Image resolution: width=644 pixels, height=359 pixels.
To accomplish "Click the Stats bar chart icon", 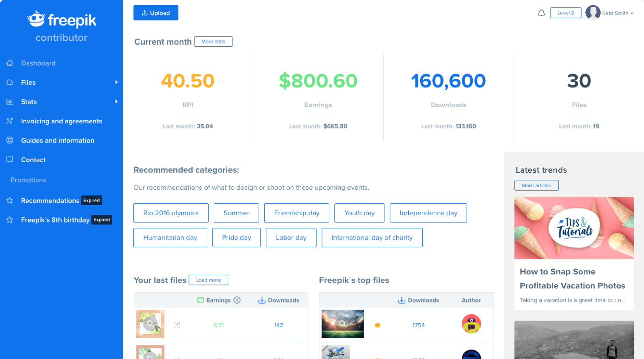I will point(10,102).
